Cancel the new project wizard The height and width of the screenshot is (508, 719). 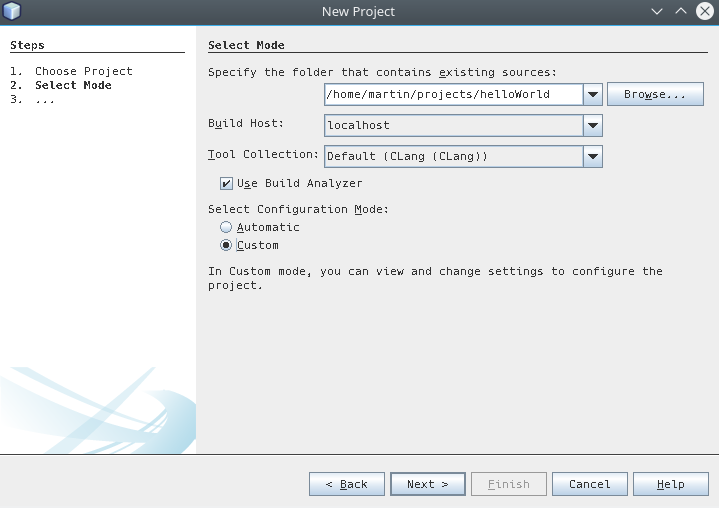[590, 484]
